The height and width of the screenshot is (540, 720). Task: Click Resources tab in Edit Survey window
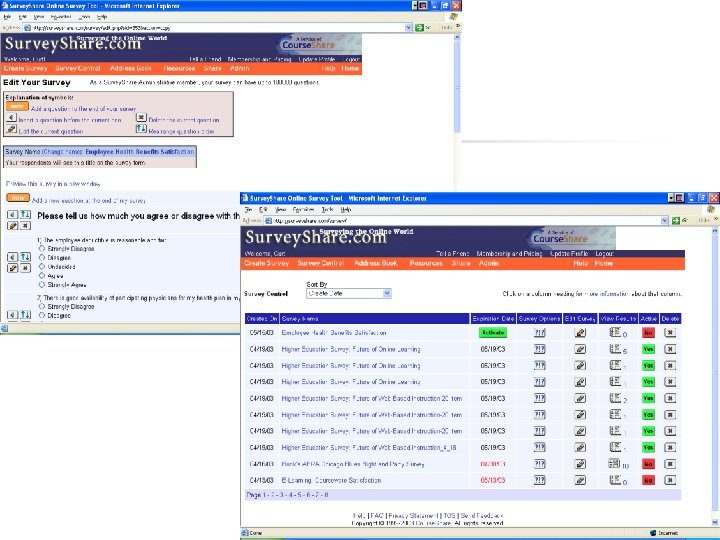(x=179, y=68)
